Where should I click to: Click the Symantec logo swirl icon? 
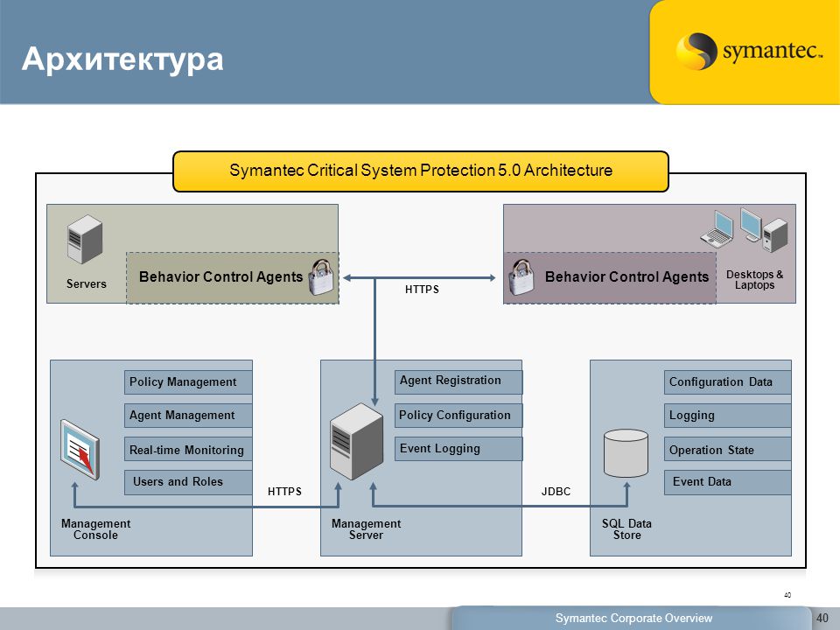696,52
